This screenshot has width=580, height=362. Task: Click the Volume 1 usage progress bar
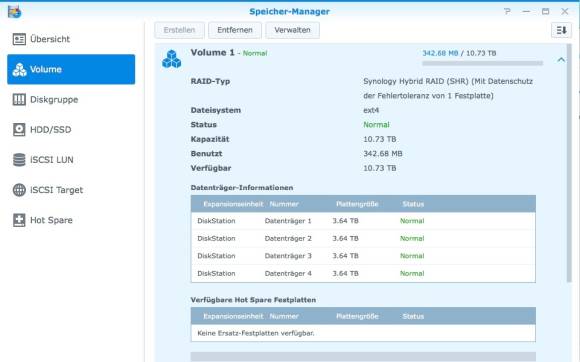tap(482, 64)
